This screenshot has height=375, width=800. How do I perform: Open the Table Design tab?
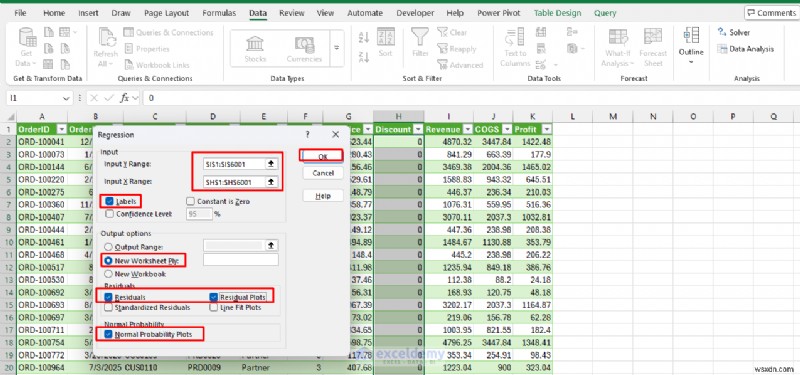(x=558, y=13)
